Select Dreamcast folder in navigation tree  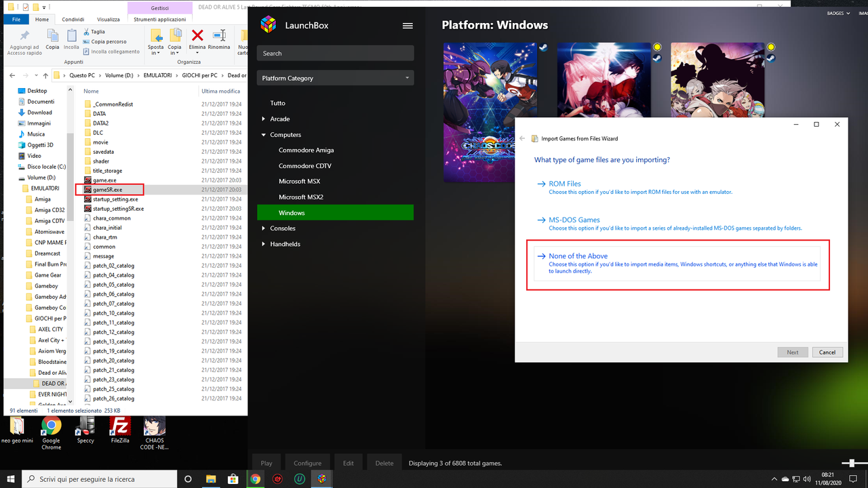[x=47, y=253]
